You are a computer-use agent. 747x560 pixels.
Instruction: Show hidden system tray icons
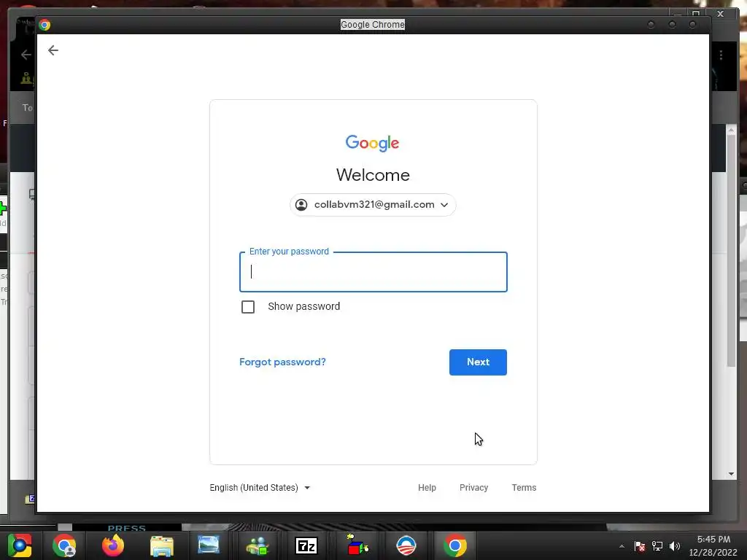pos(622,546)
